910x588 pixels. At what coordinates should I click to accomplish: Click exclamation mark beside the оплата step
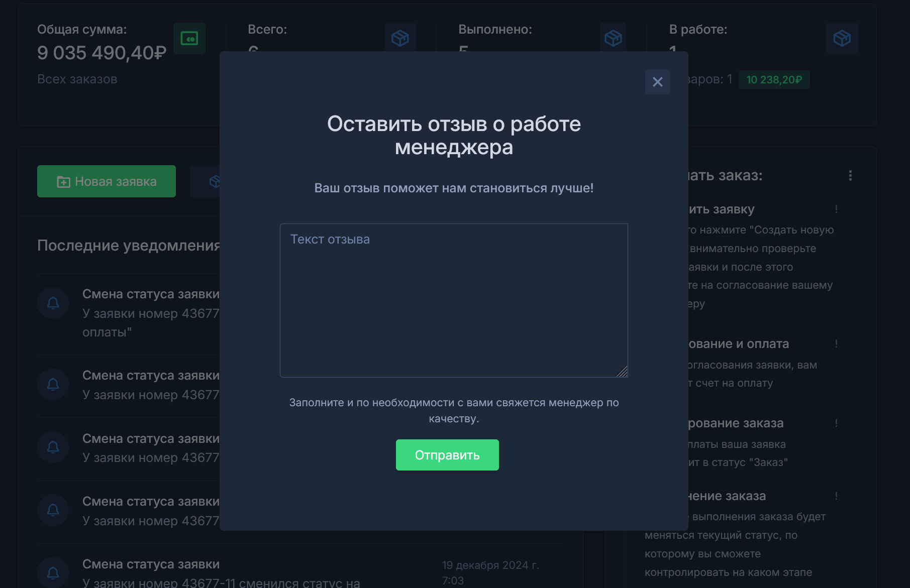(x=836, y=343)
